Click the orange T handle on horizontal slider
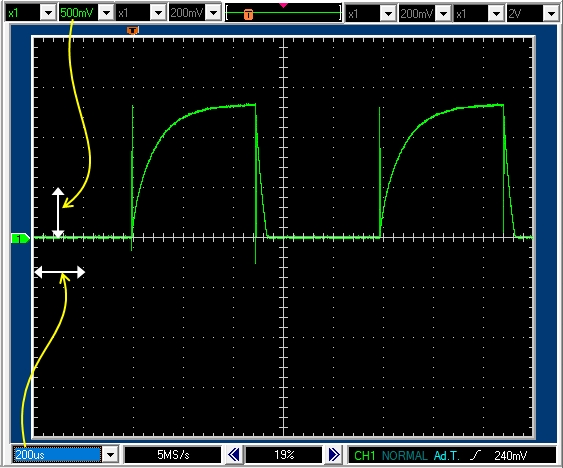 pyautogui.click(x=248, y=14)
